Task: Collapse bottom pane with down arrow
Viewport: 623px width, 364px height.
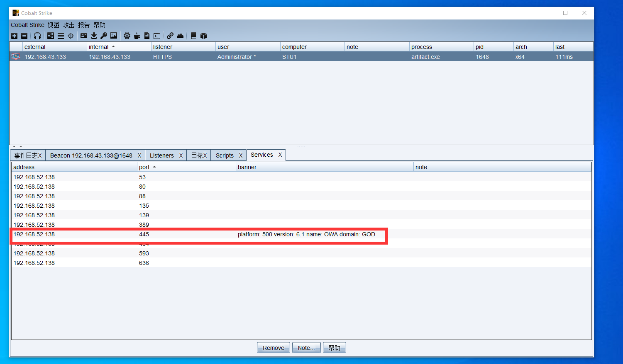Action: 21,146
